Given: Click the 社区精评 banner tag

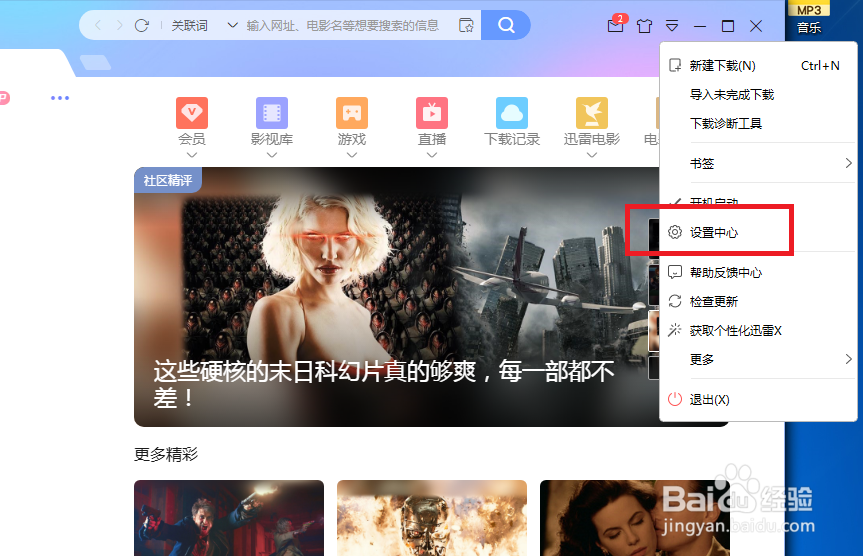Looking at the screenshot, I should pos(168,180).
